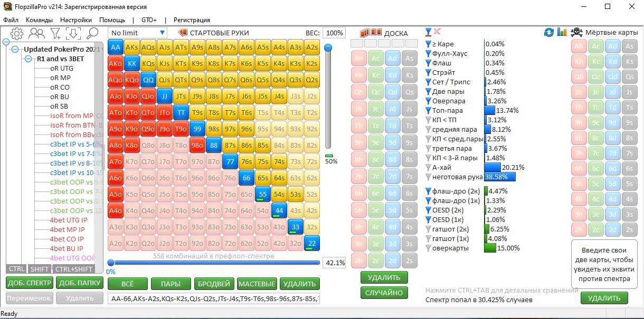Open the Регистрация menu
The image size is (644, 319).
pyautogui.click(x=192, y=20)
